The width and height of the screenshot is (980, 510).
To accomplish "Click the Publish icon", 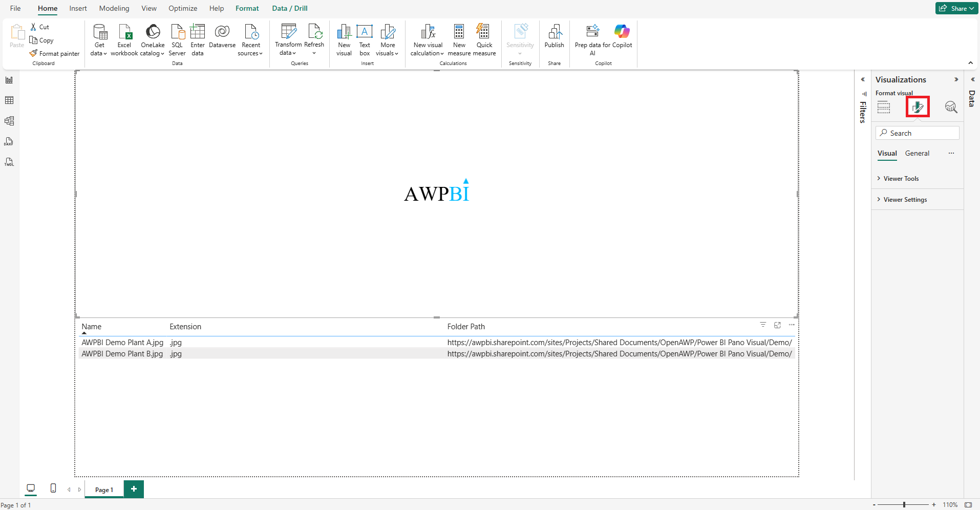I will pyautogui.click(x=555, y=32).
